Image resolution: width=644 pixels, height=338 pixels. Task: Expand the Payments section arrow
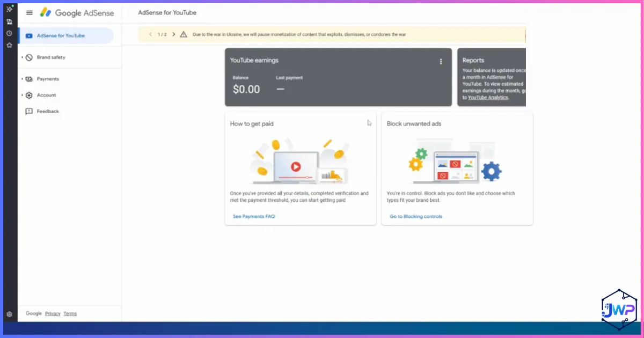tap(22, 79)
